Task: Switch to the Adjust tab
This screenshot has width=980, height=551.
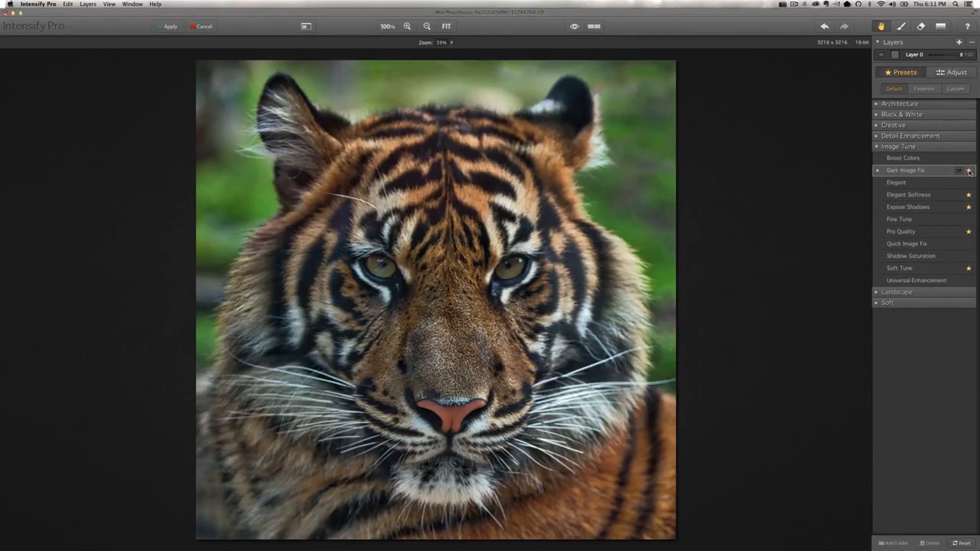Action: click(x=951, y=73)
